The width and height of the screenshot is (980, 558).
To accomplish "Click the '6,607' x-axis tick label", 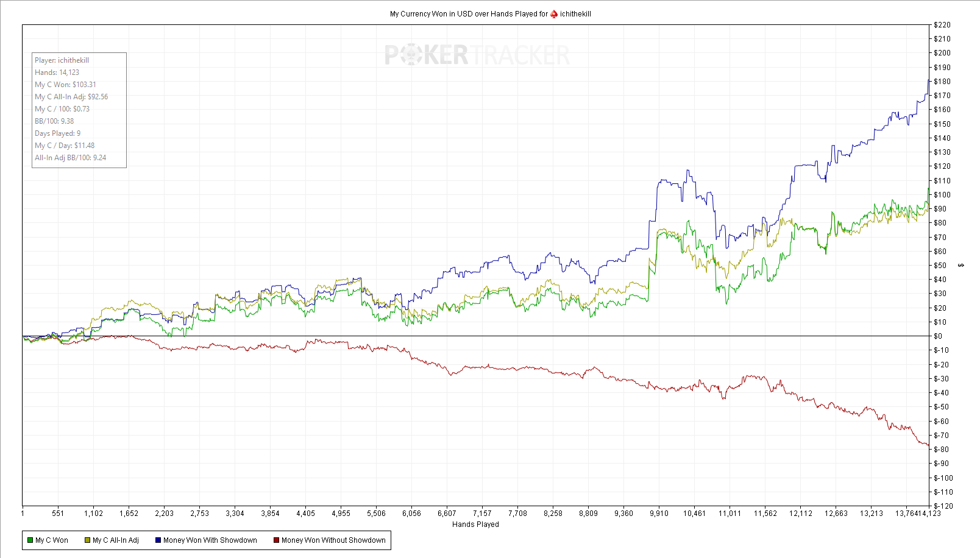I will pos(447,514).
